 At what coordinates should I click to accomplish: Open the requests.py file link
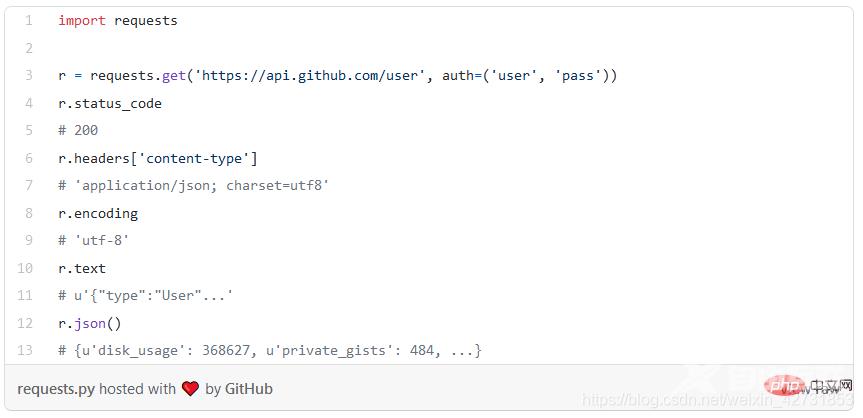coord(56,389)
